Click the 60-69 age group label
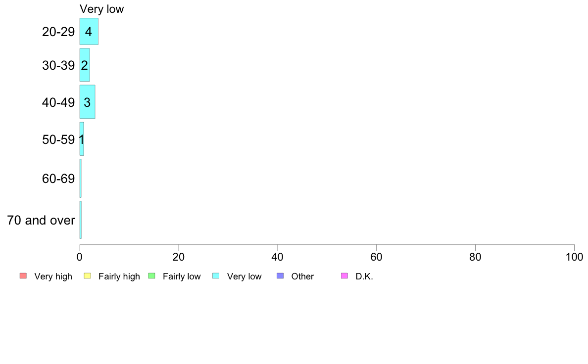The height and width of the screenshot is (364, 588). (58, 179)
